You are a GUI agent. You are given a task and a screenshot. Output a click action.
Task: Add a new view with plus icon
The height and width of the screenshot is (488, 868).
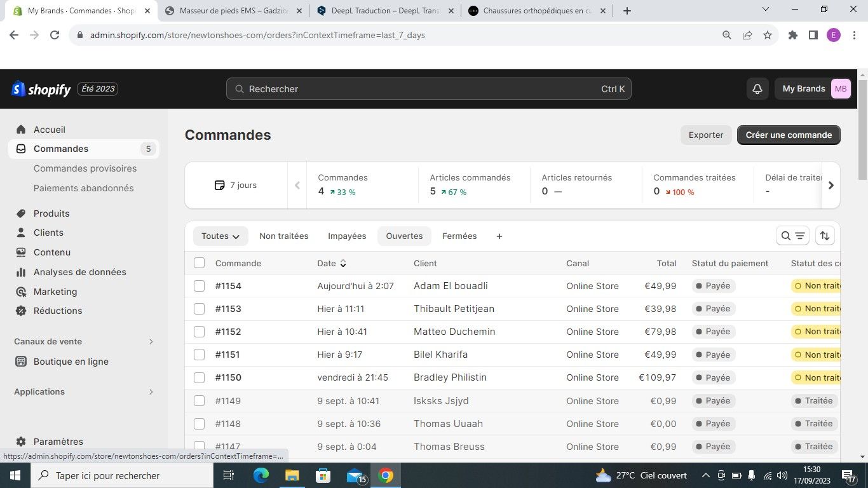click(499, 236)
